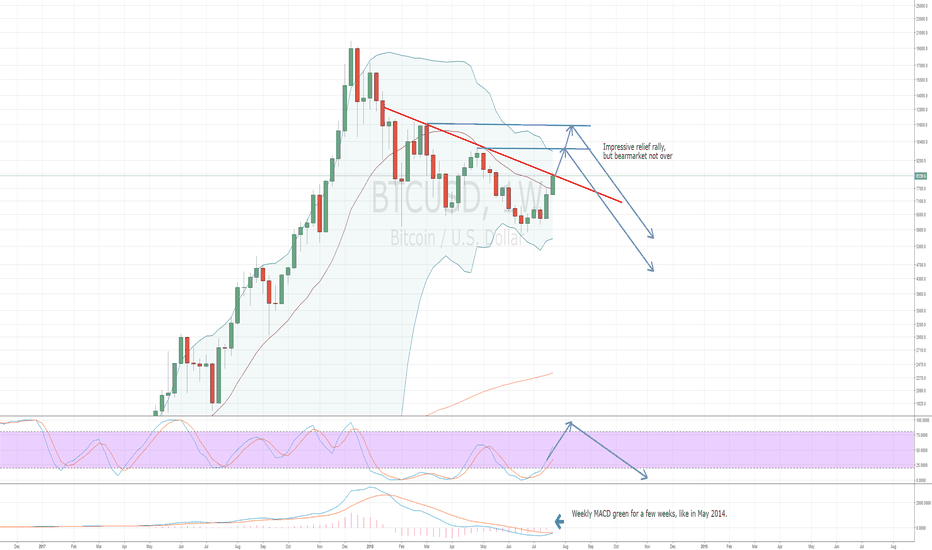Click the 5900.0 price axis label

tap(921, 230)
